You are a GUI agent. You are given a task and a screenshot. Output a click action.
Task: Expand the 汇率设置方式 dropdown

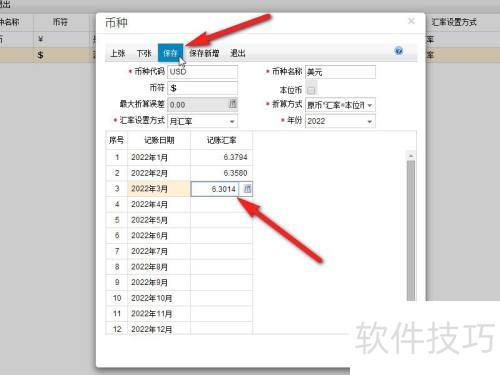232,121
